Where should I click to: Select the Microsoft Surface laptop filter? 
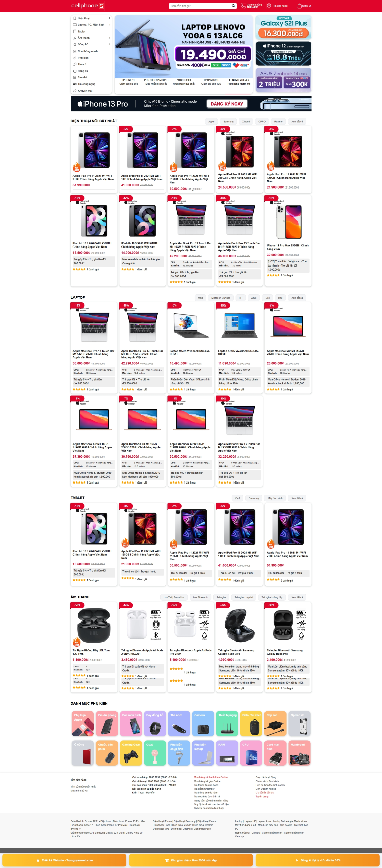(x=220, y=298)
